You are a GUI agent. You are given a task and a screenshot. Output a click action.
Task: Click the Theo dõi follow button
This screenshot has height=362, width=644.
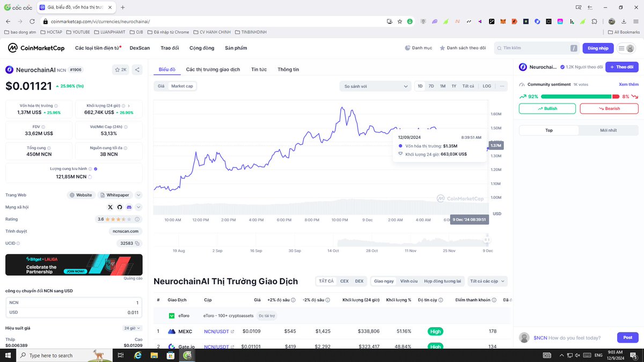click(x=622, y=67)
